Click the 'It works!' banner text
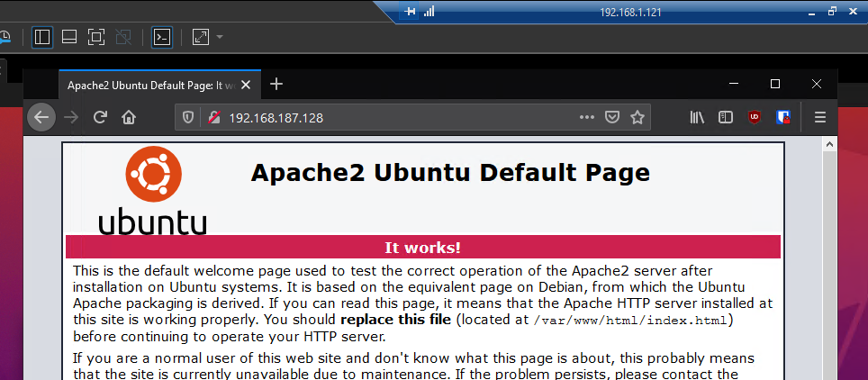Image resolution: width=868 pixels, height=380 pixels. 423,247
